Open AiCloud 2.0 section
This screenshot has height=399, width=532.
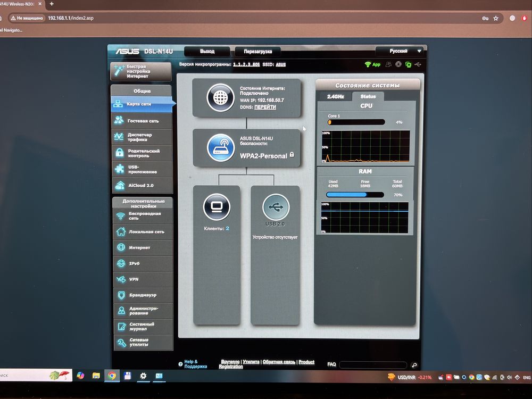coord(142,186)
